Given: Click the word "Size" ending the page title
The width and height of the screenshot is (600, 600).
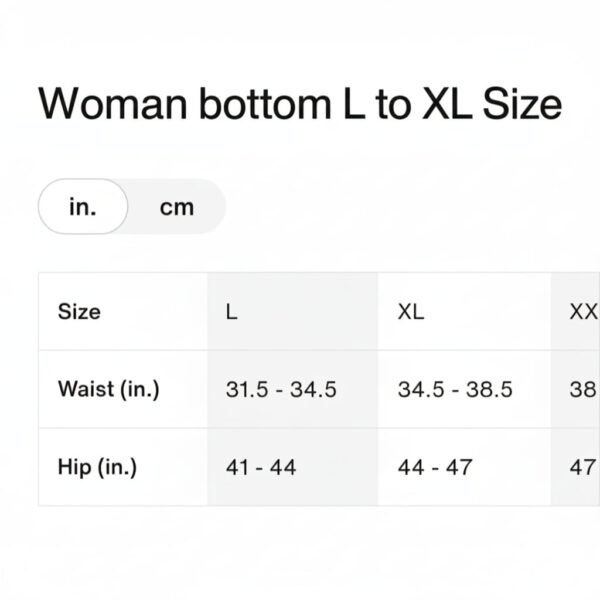Looking at the screenshot, I should [x=523, y=104].
